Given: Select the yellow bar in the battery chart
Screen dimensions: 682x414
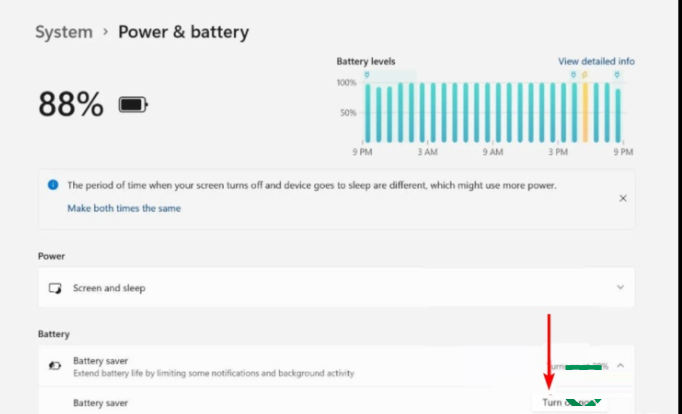Looking at the screenshot, I should click(x=585, y=112).
